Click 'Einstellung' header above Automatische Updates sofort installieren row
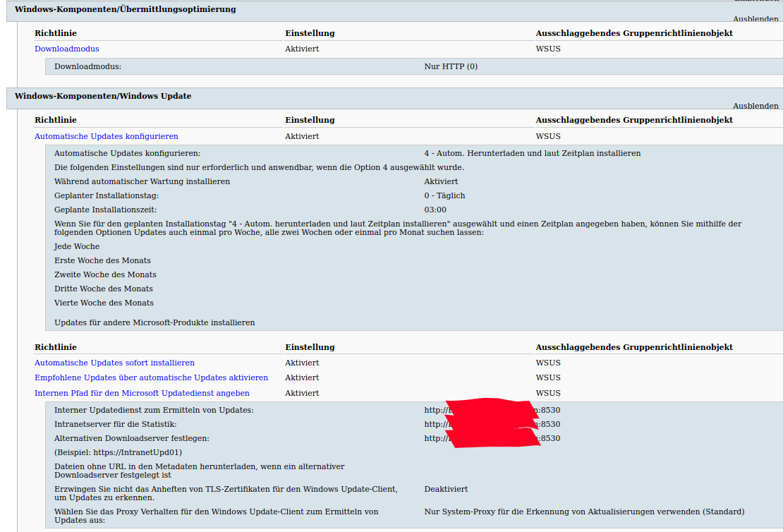The image size is (783, 532). click(x=310, y=347)
